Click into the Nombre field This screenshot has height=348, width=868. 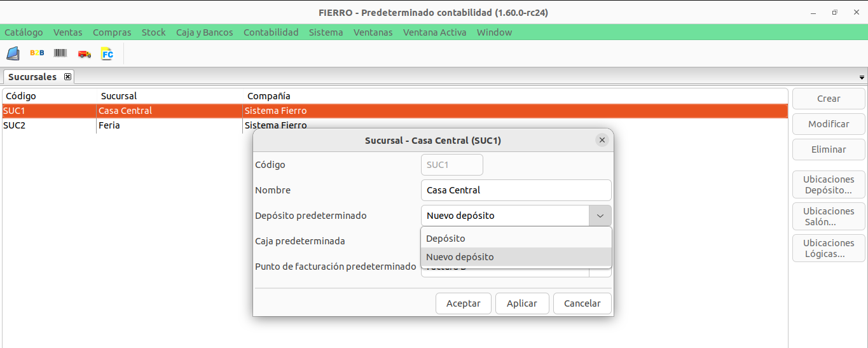coord(516,190)
